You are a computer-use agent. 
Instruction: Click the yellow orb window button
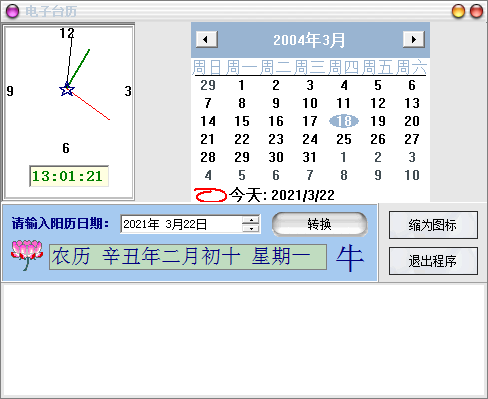pos(458,11)
